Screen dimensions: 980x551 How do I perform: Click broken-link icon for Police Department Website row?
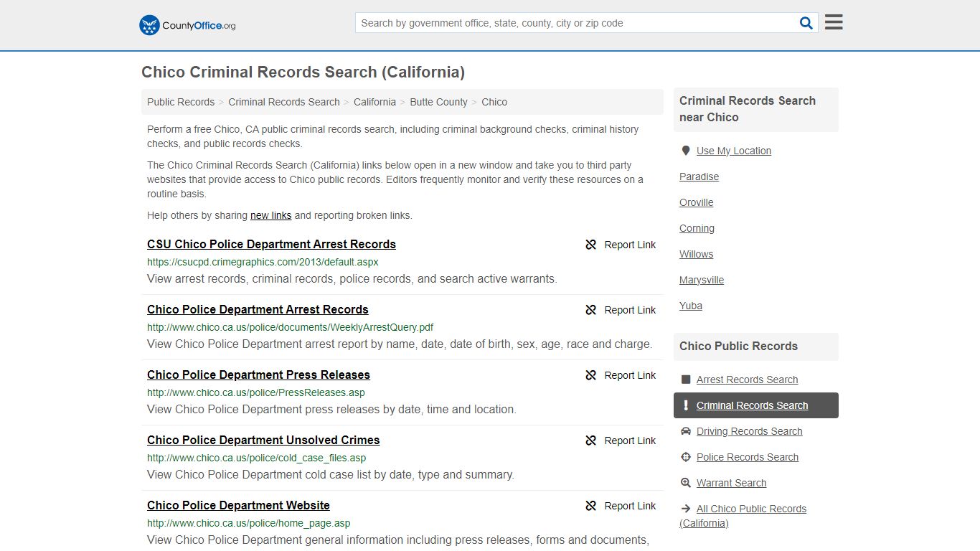click(x=590, y=506)
